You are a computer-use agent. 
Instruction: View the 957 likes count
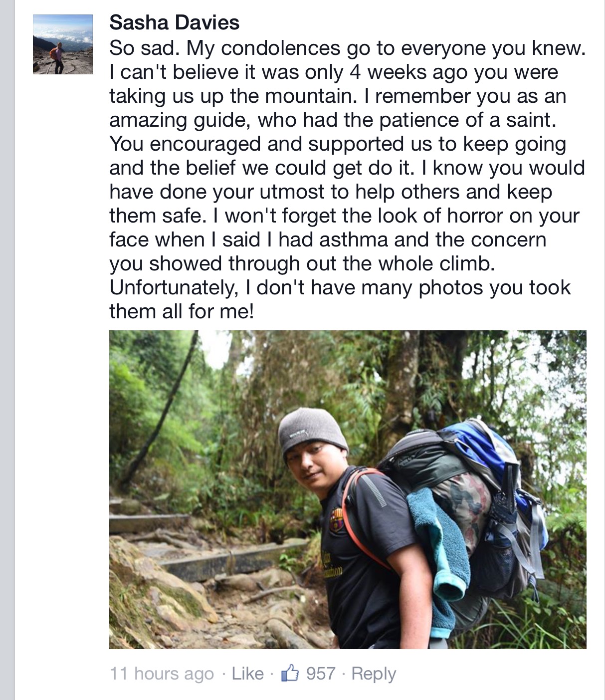[320, 674]
